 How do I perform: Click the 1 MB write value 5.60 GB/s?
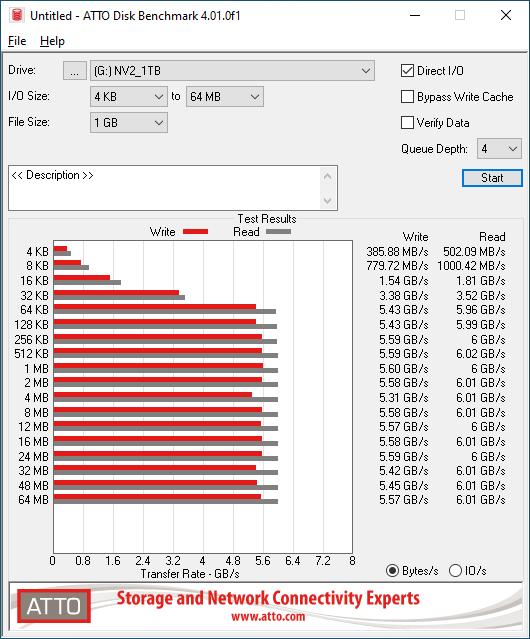pos(404,368)
